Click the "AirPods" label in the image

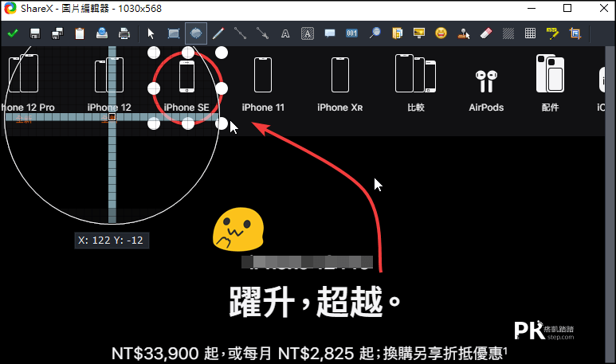pos(486,108)
